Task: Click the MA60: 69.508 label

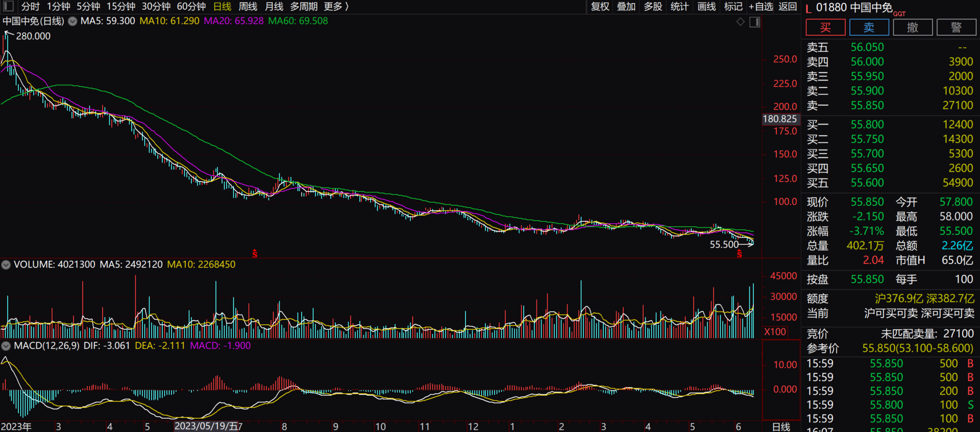Action: click(x=298, y=21)
